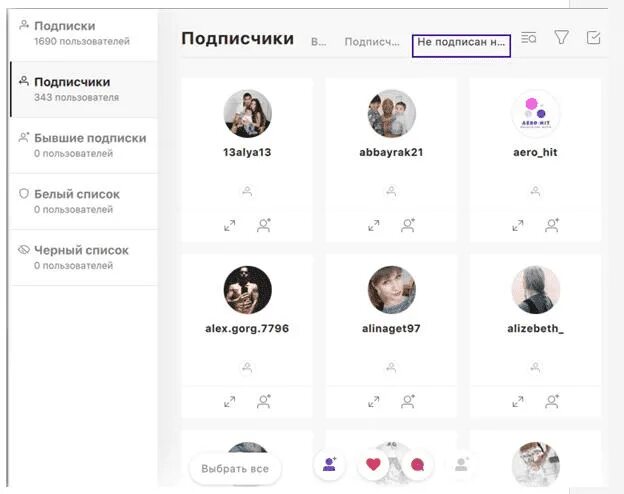This screenshot has height=494, width=624.
Task: Expand the alex.gorg.7796 user card
Action: tap(230, 402)
